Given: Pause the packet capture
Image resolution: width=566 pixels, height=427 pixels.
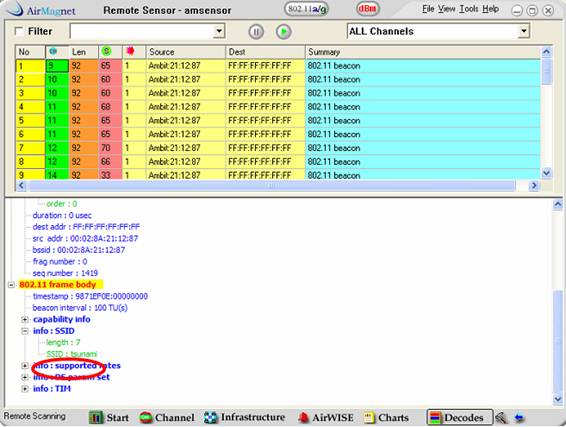Looking at the screenshot, I should (256, 32).
